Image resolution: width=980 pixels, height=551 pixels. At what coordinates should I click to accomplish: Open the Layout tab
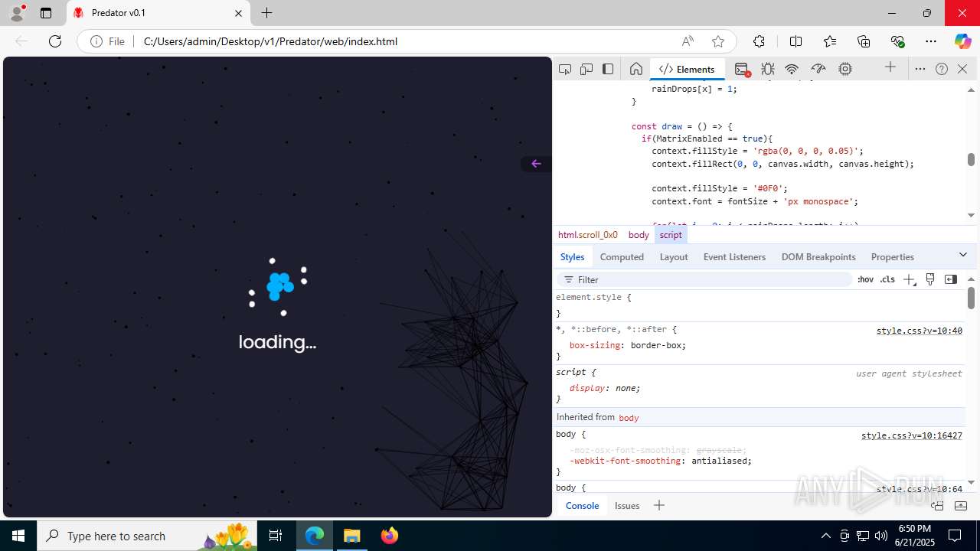coord(674,257)
